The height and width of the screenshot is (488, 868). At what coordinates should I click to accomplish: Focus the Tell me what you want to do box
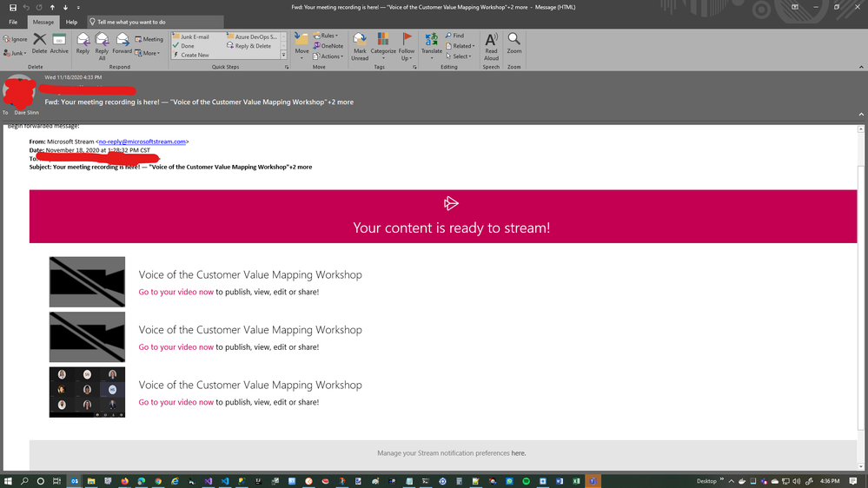coord(155,22)
